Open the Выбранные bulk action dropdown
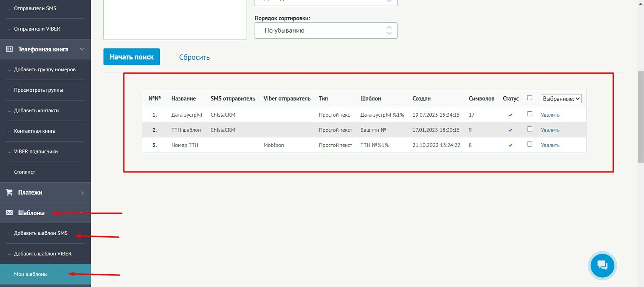Image resolution: width=644 pixels, height=287 pixels. [x=561, y=99]
